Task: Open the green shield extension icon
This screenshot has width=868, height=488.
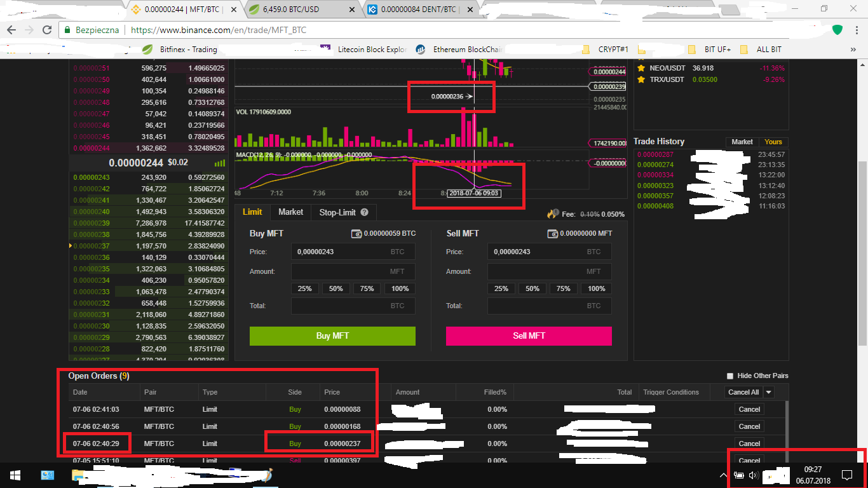Action: click(837, 30)
